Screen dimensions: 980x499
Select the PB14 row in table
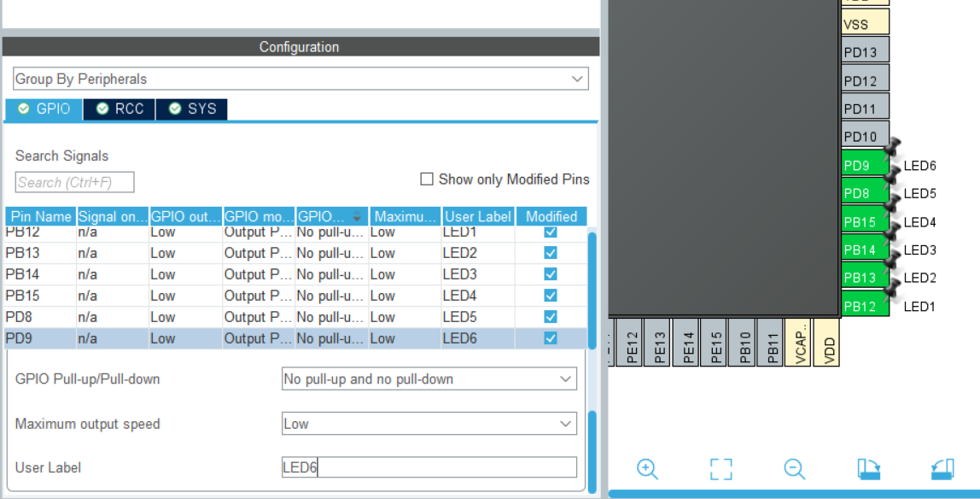(295, 274)
